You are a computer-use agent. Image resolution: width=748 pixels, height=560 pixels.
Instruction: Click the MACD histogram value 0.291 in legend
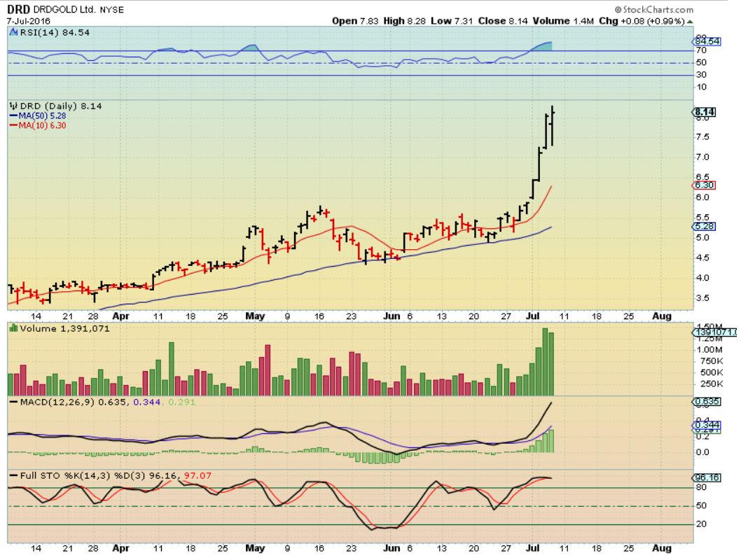tap(182, 402)
